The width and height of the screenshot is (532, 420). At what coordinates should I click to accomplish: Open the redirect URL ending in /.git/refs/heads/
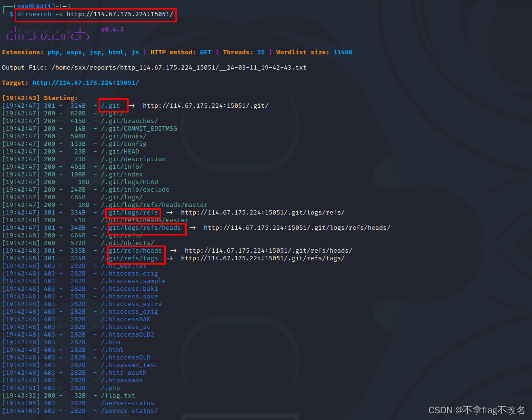coord(268,251)
